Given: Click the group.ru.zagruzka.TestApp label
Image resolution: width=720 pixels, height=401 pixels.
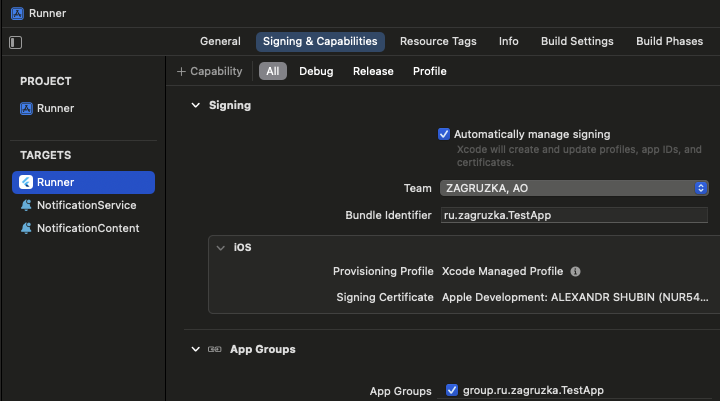Looking at the screenshot, I should [x=533, y=390].
